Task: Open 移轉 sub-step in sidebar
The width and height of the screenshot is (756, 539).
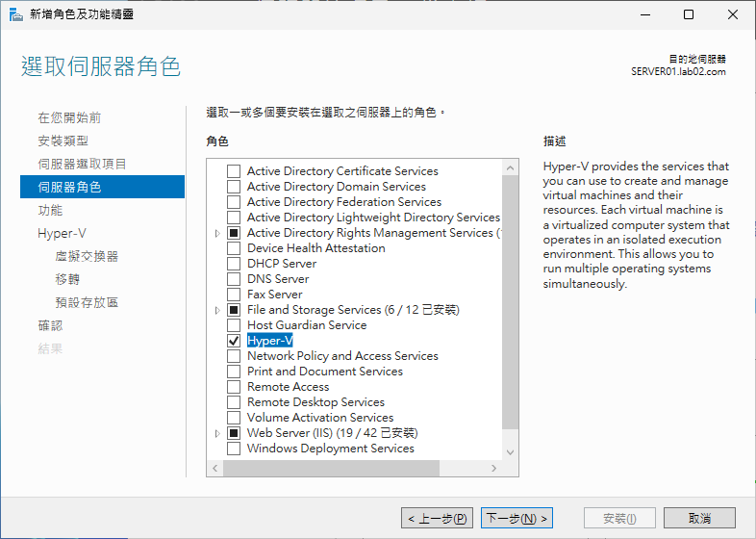Action: point(67,279)
